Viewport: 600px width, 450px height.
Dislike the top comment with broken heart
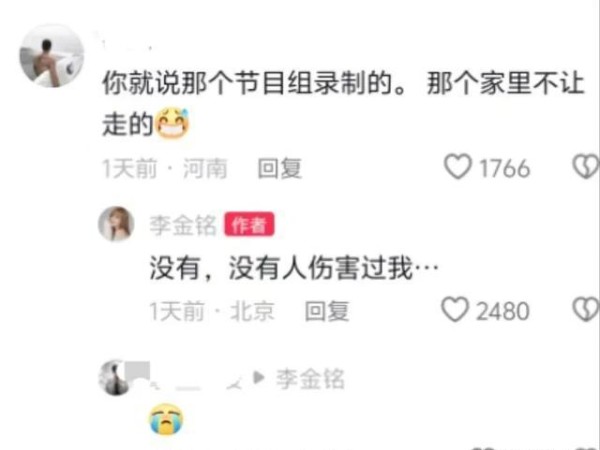point(586,166)
